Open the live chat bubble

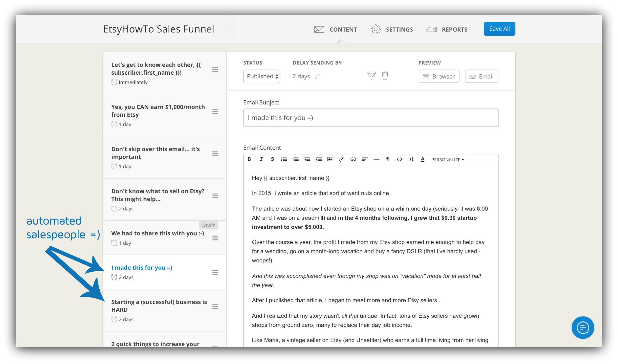(x=583, y=328)
